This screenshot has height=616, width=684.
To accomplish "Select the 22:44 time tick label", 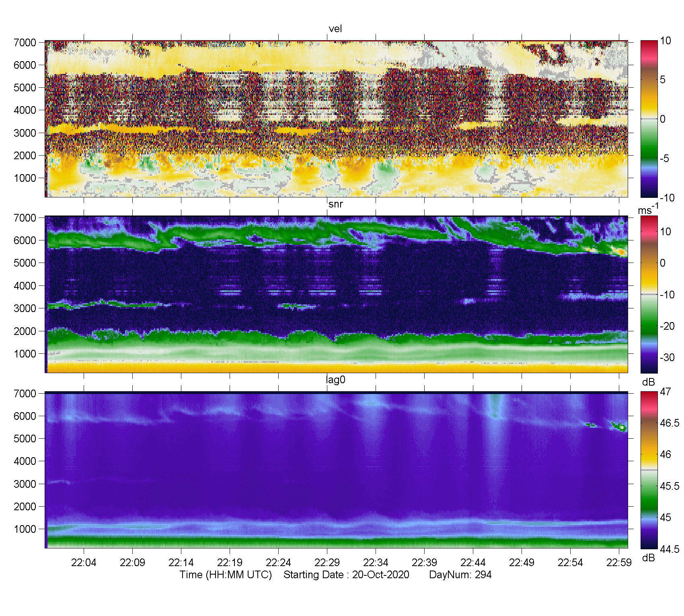I will [473, 563].
